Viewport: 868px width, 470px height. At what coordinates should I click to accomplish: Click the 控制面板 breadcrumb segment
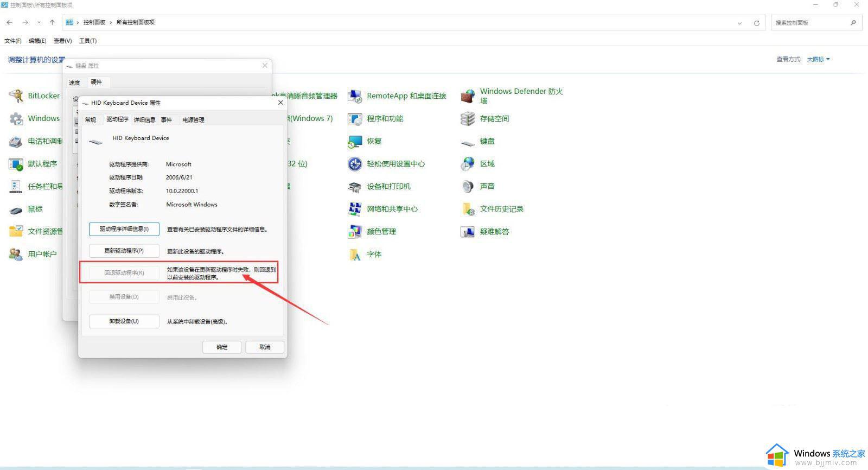click(94, 22)
